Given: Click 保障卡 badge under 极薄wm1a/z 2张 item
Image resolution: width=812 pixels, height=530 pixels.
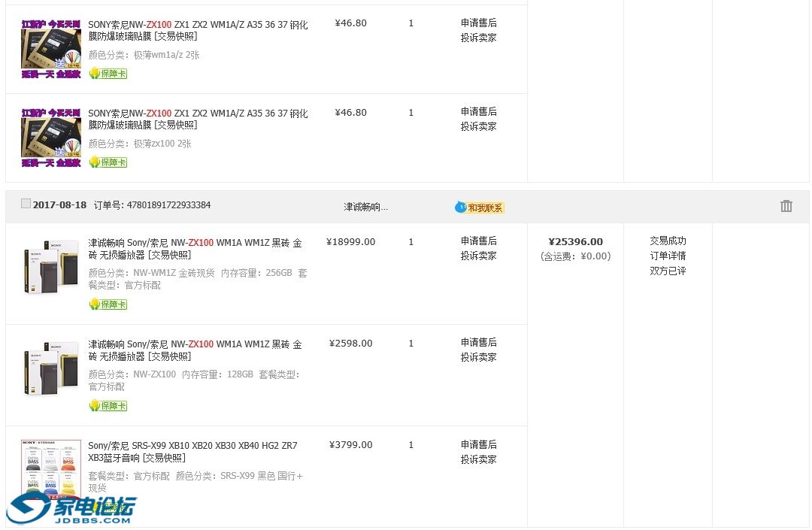Looking at the screenshot, I should (x=108, y=74).
